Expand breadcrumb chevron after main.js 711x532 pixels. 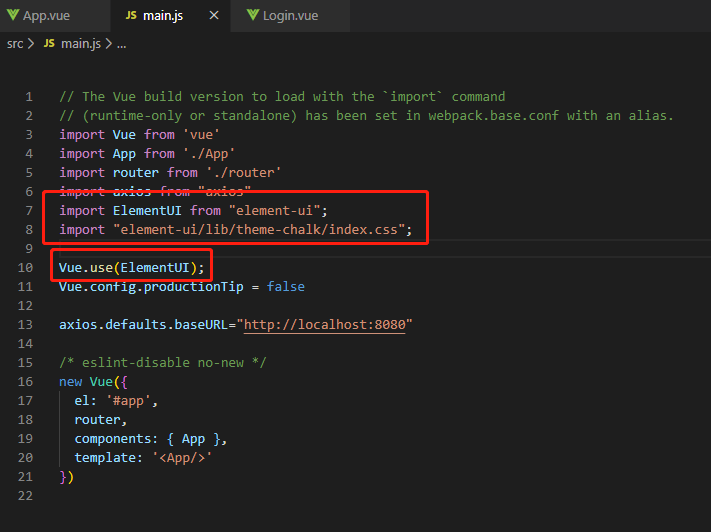point(108,44)
